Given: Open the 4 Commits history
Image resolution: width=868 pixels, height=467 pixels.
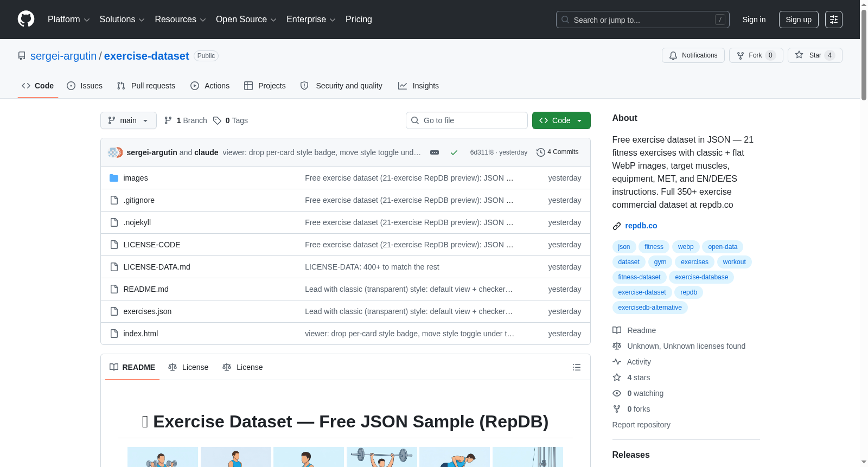Looking at the screenshot, I should (x=557, y=152).
